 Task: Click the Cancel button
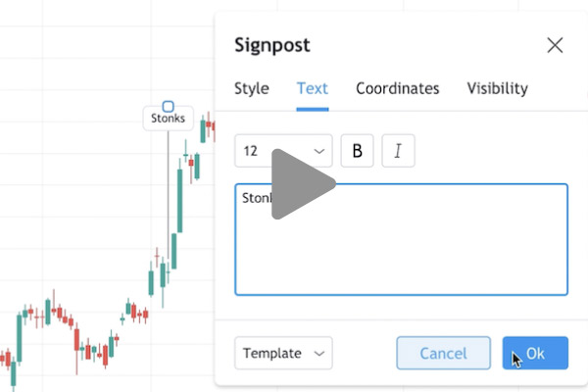coord(443,353)
